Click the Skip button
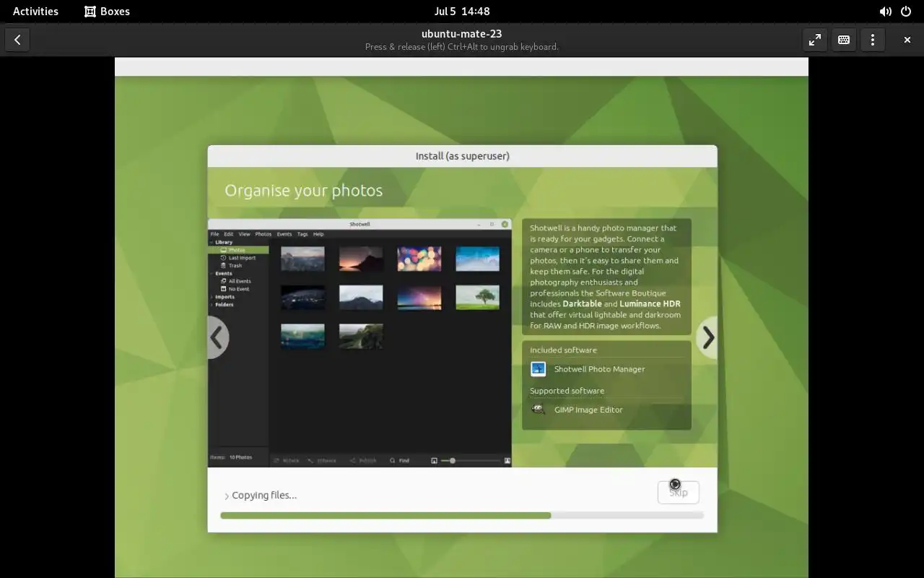Image resolution: width=924 pixels, height=578 pixels. [679, 493]
